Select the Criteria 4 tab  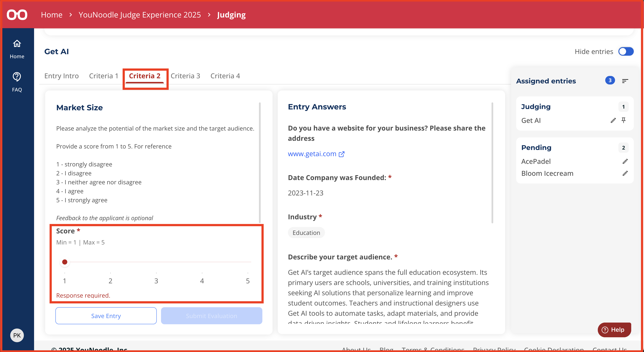225,76
